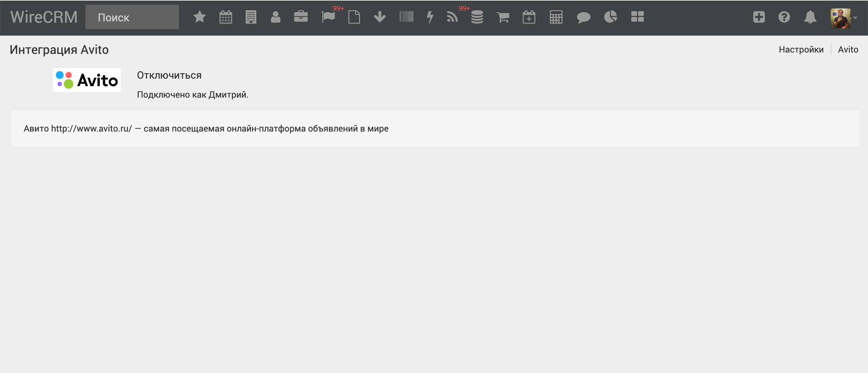868x373 pixels.
Task: Click the Авито description text
Action: pyautogui.click(x=206, y=129)
